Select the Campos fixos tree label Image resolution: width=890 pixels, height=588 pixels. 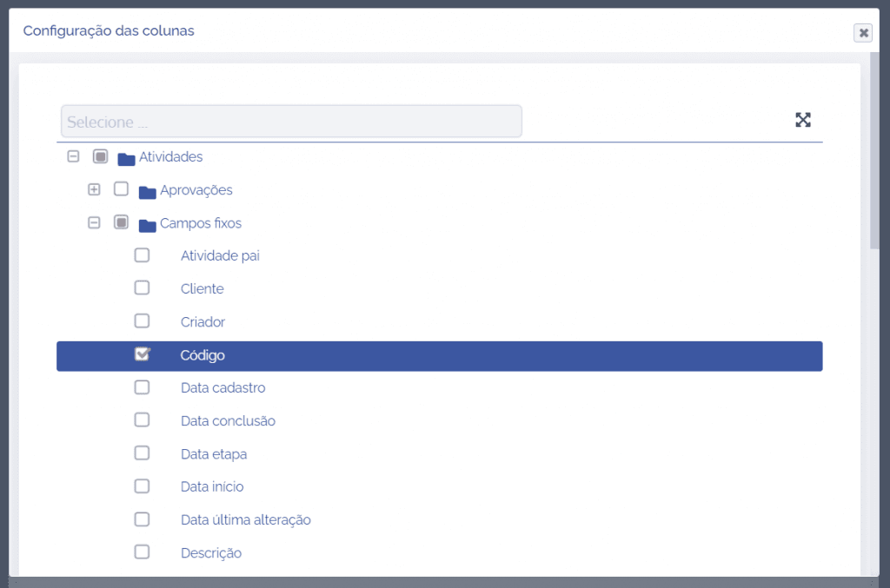[201, 223]
